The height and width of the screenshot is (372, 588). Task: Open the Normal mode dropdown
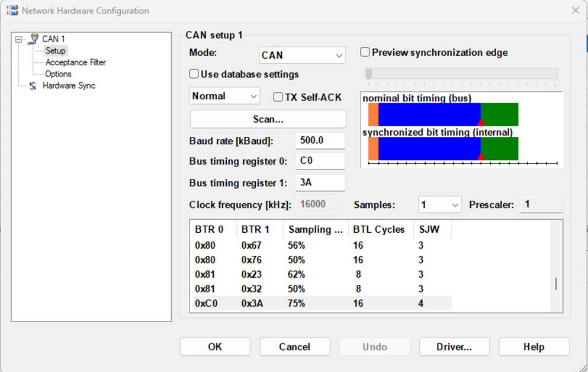pyautogui.click(x=224, y=96)
